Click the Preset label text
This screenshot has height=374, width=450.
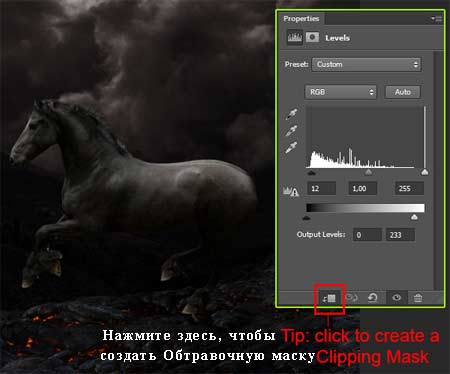tap(296, 64)
